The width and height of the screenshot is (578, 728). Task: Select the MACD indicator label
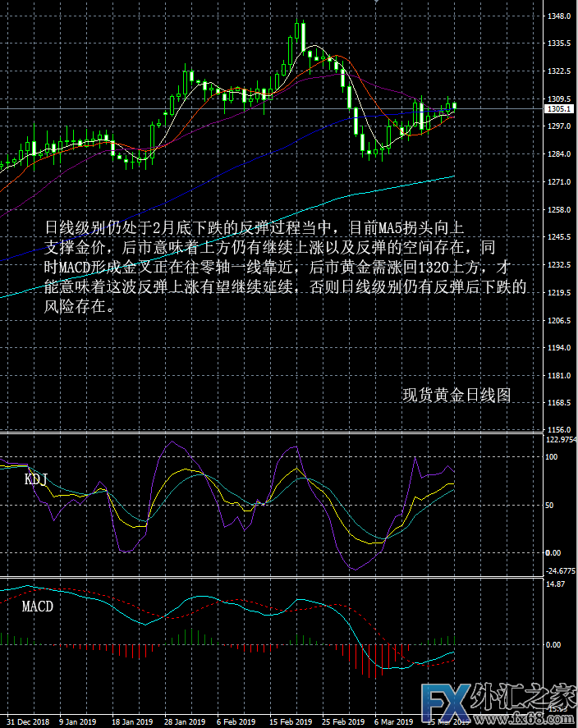click(38, 607)
